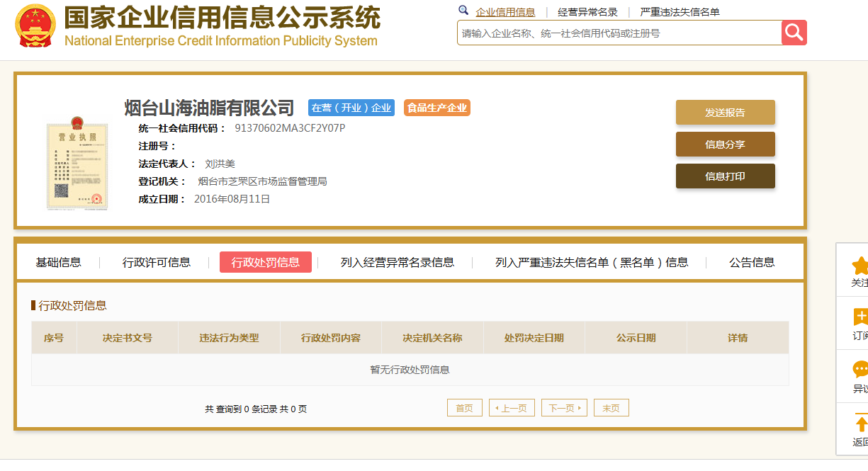Click registration authority 烟台市芝罘区市场监督管理局
The image size is (868, 471).
[x=263, y=181]
